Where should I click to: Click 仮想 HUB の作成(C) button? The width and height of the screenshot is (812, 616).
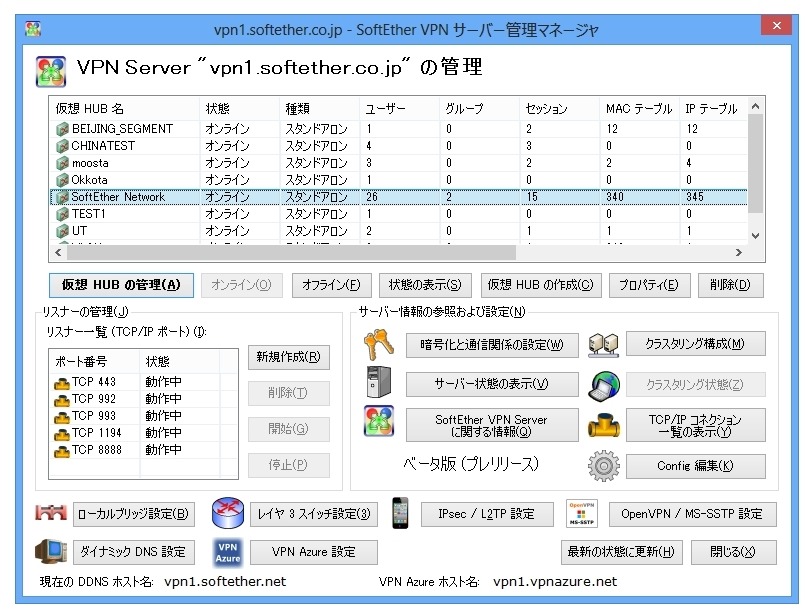541,285
